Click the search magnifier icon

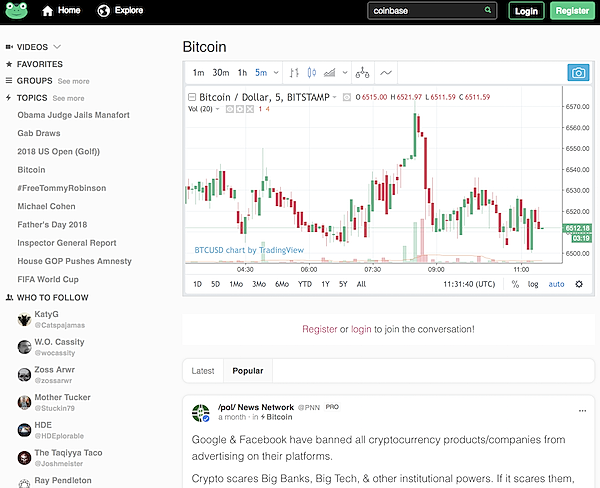(488, 10)
